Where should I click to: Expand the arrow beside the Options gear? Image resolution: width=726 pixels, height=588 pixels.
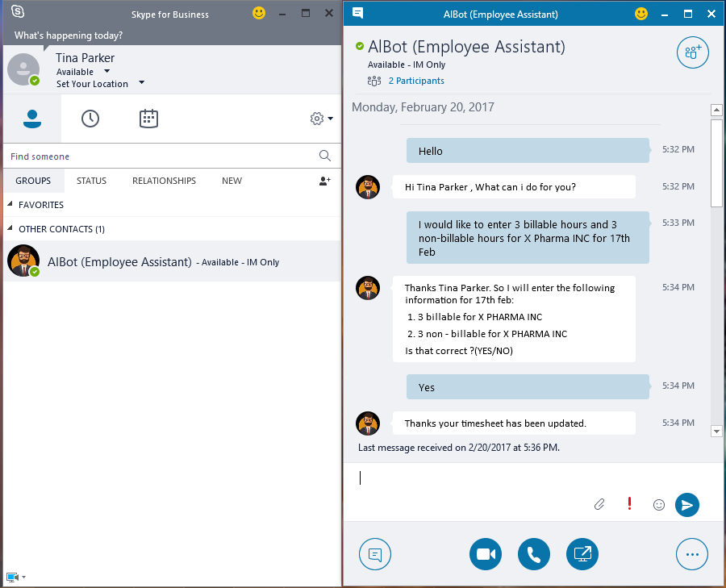coord(331,119)
